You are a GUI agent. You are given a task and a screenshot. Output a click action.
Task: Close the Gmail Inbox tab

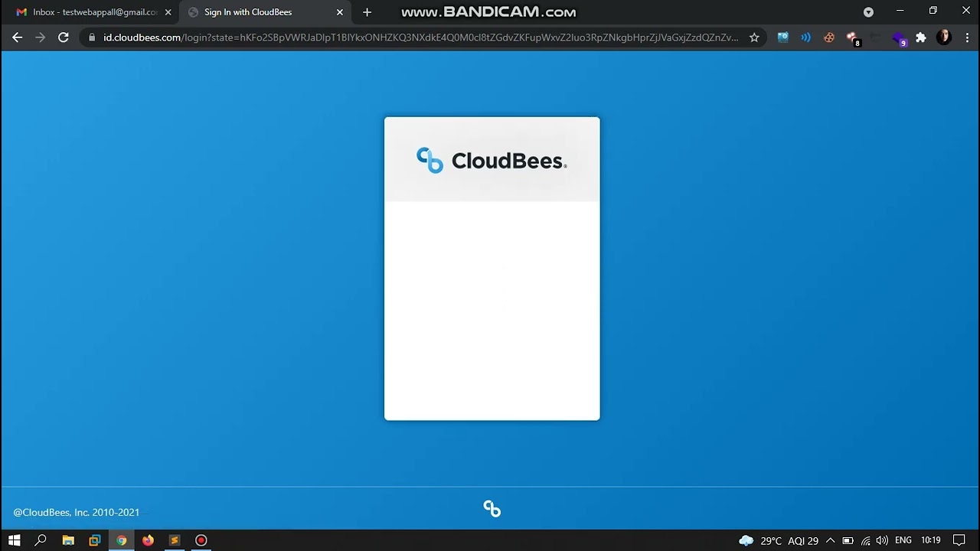click(168, 12)
